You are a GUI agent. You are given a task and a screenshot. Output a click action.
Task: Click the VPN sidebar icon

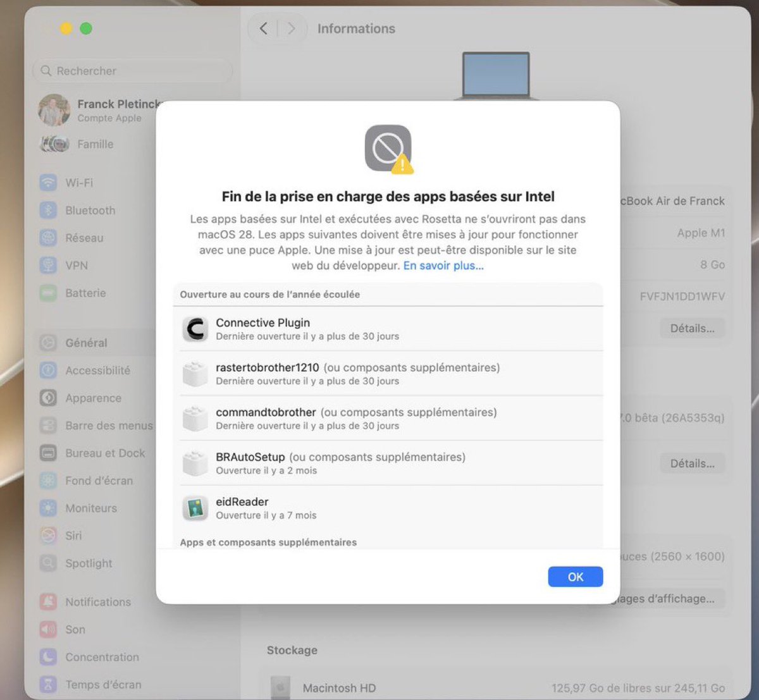tap(49, 265)
